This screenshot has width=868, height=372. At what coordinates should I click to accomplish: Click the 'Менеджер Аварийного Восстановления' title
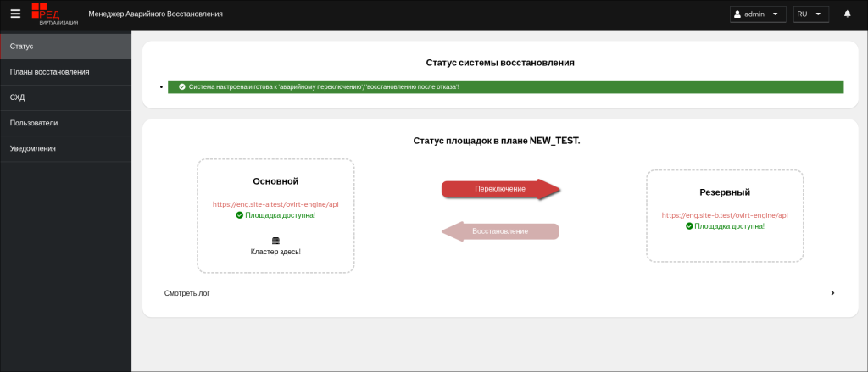(x=156, y=14)
